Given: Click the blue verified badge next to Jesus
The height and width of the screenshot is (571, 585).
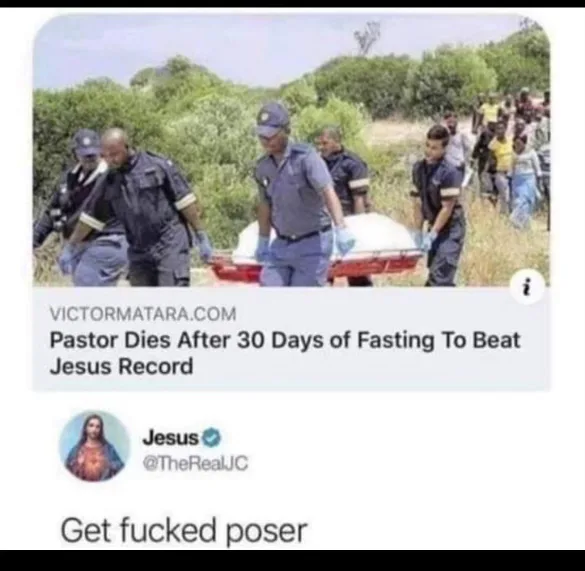Looking at the screenshot, I should click(214, 438).
